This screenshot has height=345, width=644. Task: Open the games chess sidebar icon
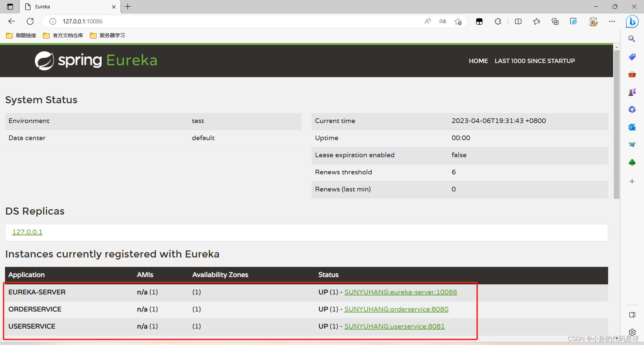click(632, 92)
